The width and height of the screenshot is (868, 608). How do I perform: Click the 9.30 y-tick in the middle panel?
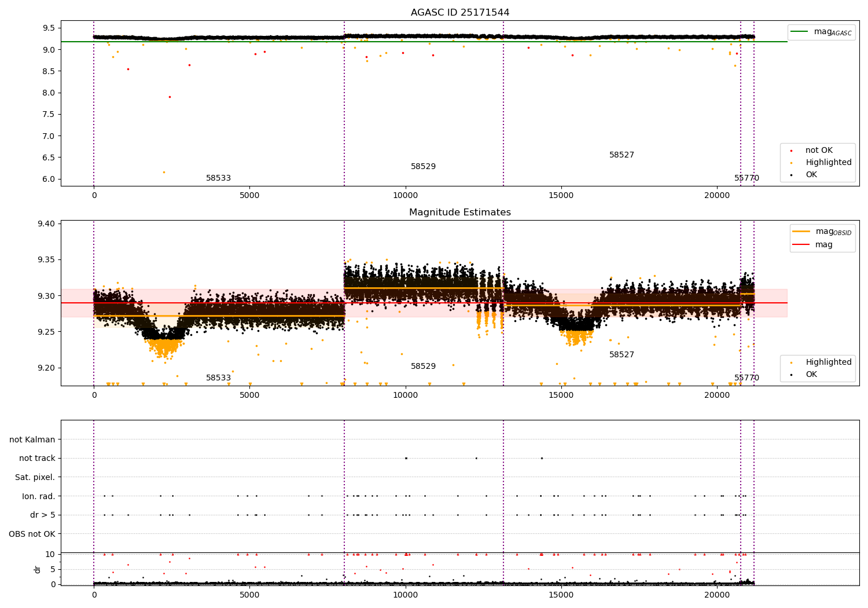[x=46, y=296]
